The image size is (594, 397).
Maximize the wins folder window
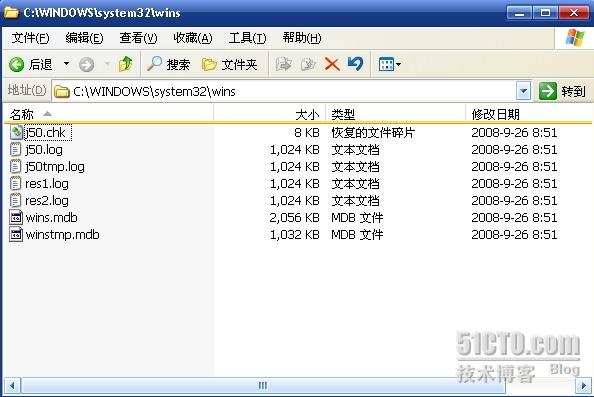(x=545, y=13)
